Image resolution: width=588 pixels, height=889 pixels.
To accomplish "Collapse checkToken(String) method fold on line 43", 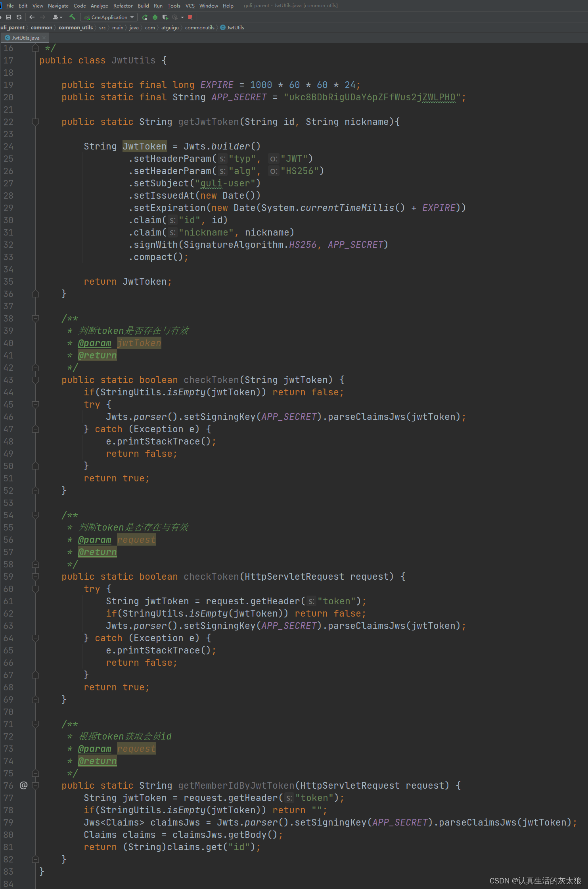I will [35, 380].
